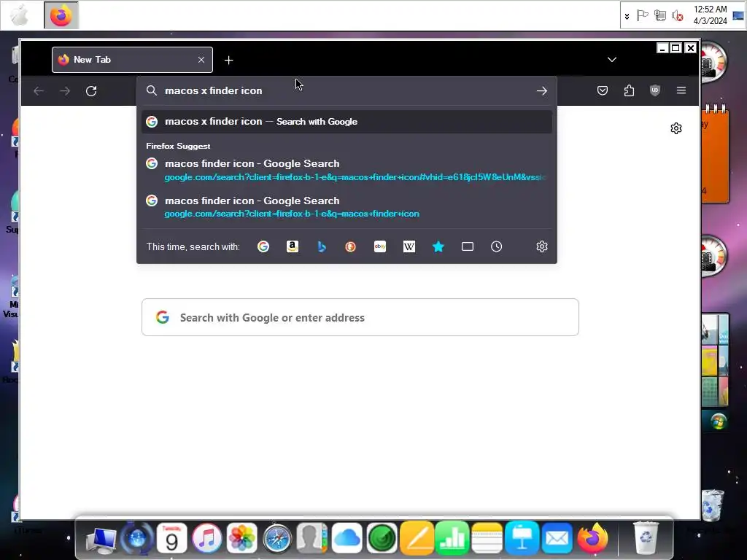
Task: Open iCloud icon in dock
Action: [347, 539]
